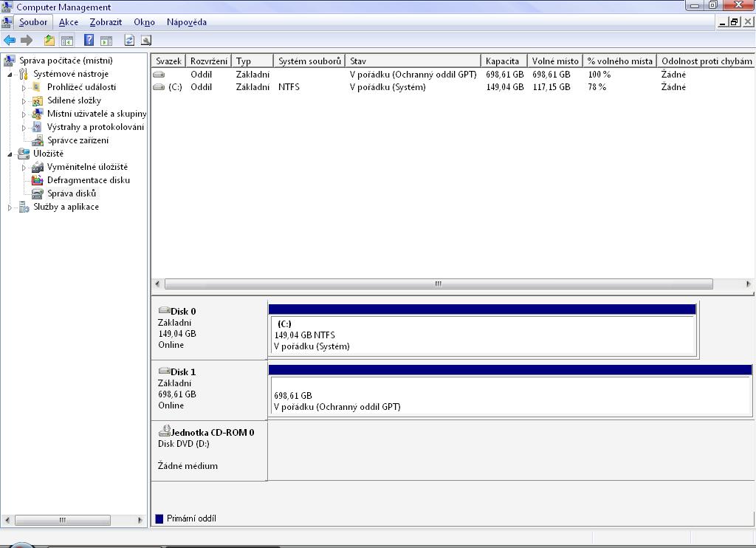The width and height of the screenshot is (756, 548).
Task: Click the Primární oddíl legend color box
Action: point(159,519)
